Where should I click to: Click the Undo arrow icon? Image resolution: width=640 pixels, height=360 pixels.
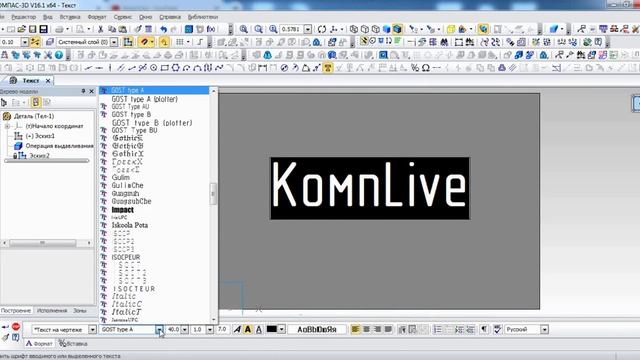164,29
